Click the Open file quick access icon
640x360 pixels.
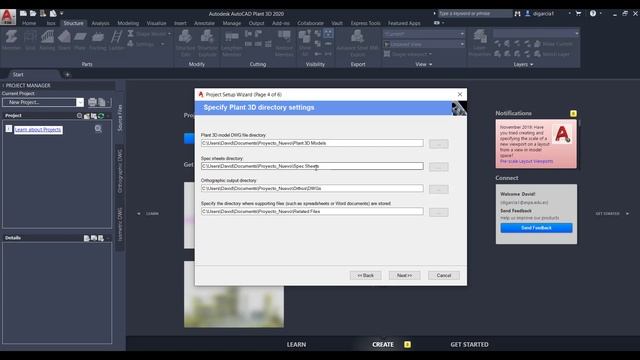[33, 13]
